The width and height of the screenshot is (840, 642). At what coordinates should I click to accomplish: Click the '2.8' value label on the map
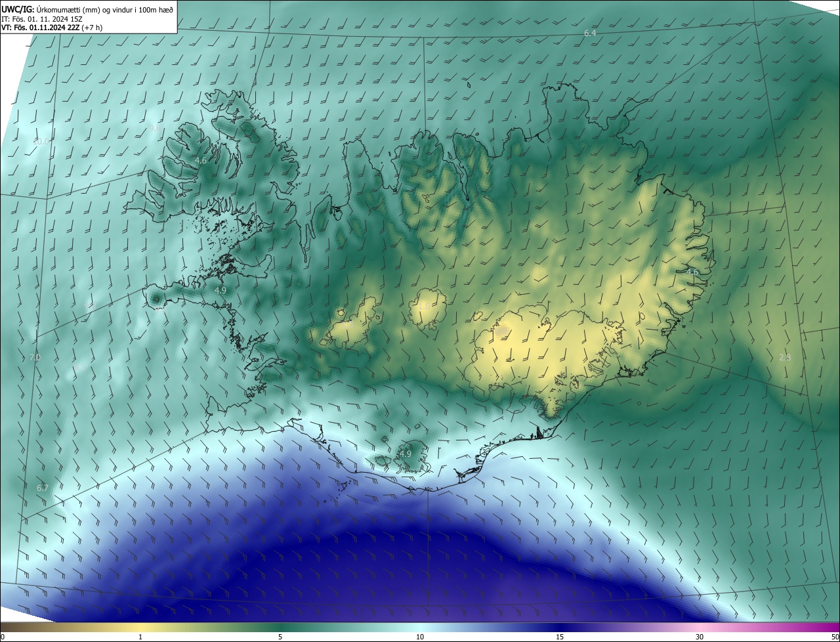click(785, 357)
